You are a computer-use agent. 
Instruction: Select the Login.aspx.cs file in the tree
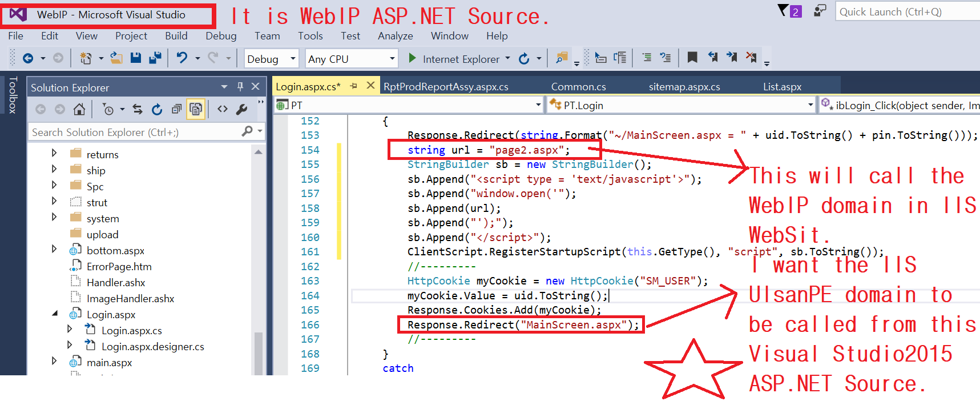(132, 330)
